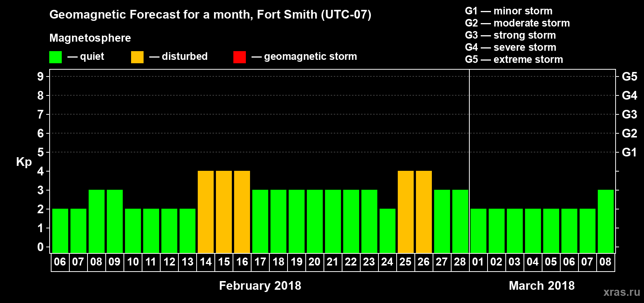The image size is (644, 303).
Task: Click the orange bar for February 26
Action: 424,212
